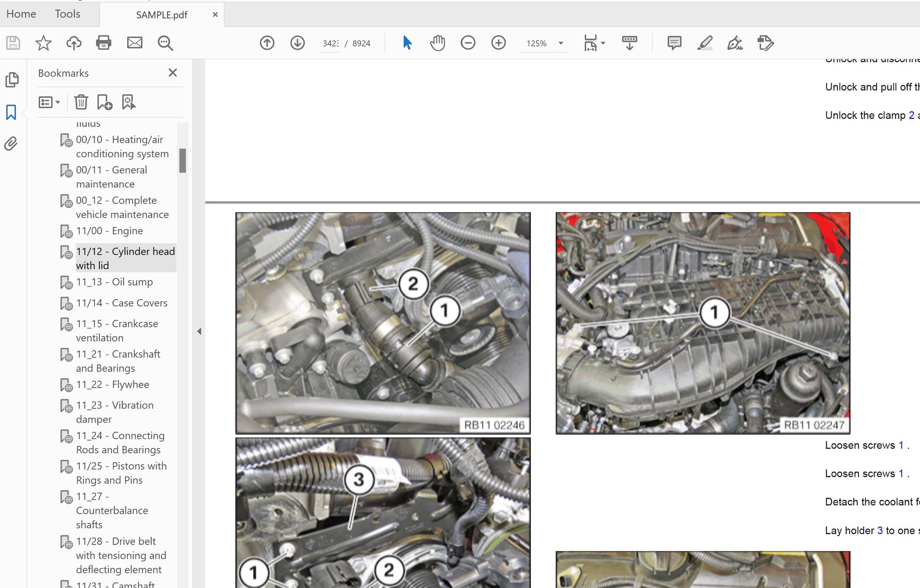Star the document as favorite
Image resolution: width=920 pixels, height=588 pixels.
(43, 43)
